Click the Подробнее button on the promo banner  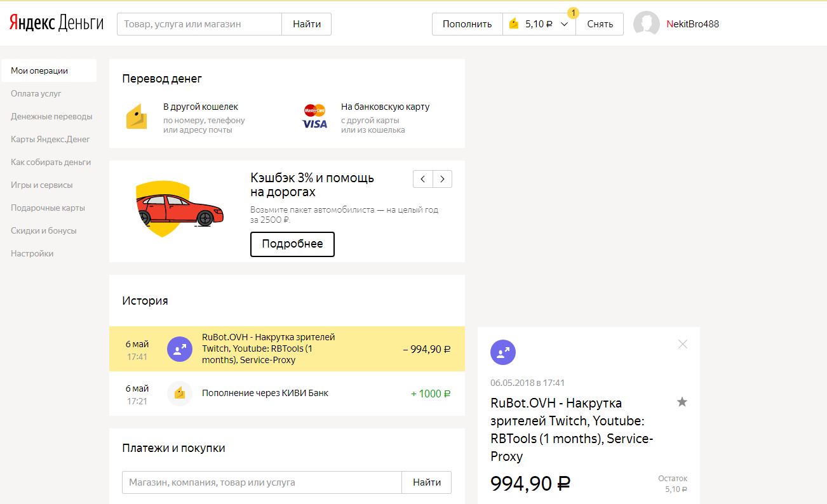coord(292,244)
